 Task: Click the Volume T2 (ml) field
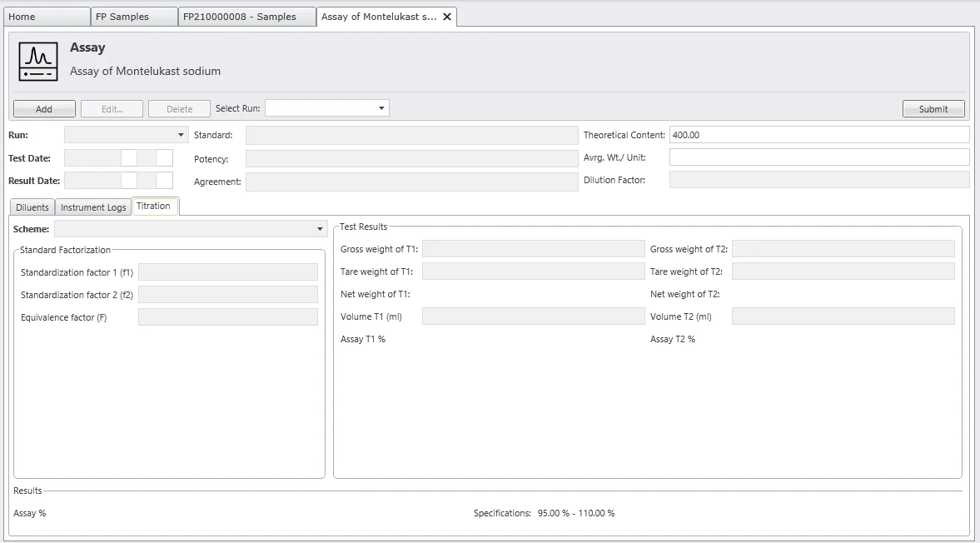coord(843,316)
